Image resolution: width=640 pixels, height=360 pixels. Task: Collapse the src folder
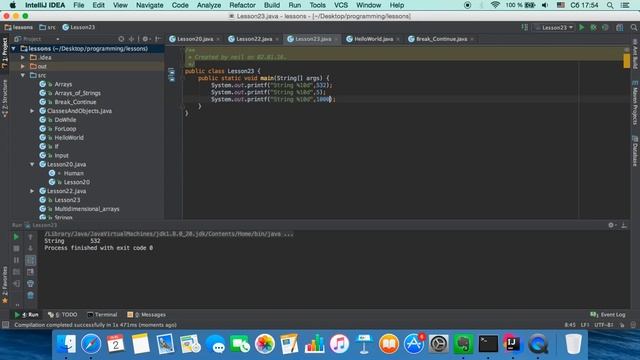(x=23, y=75)
